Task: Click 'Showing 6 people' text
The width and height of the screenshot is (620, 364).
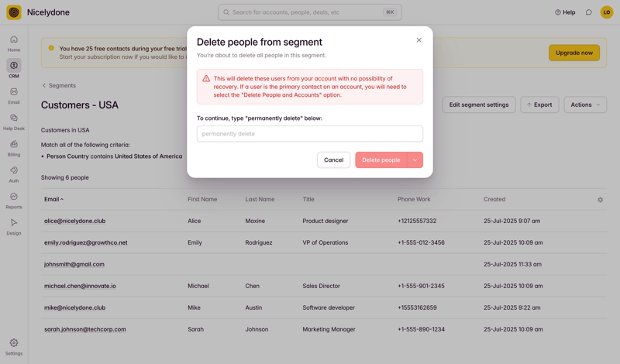Action: click(x=65, y=177)
